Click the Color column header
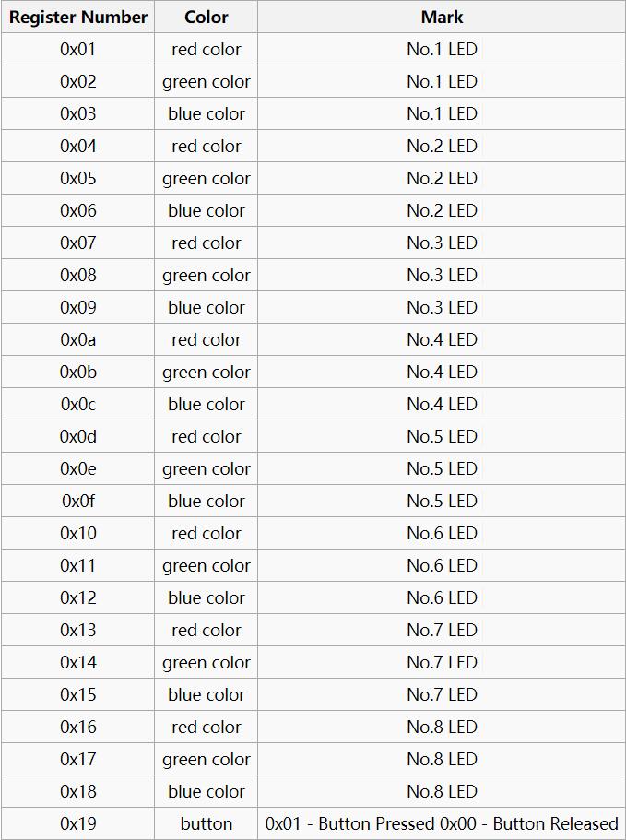626x840 pixels. tap(207, 18)
